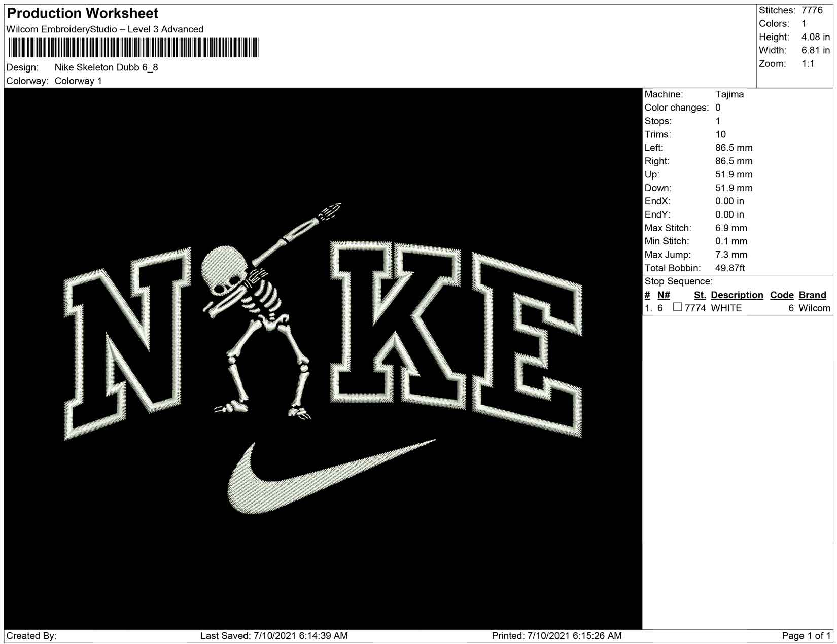The height and width of the screenshot is (644, 837).
Task: Click the embroidered letter K
Action: (398, 325)
